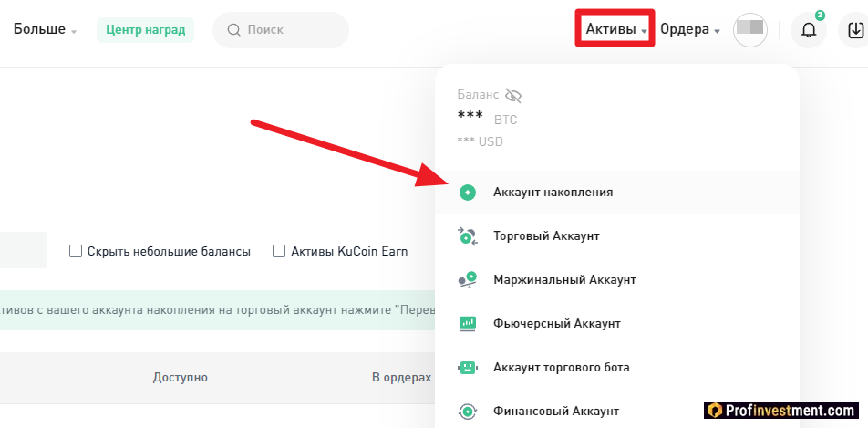Click the В ордерах column header
Screen dimensions: 868x428
point(401,378)
